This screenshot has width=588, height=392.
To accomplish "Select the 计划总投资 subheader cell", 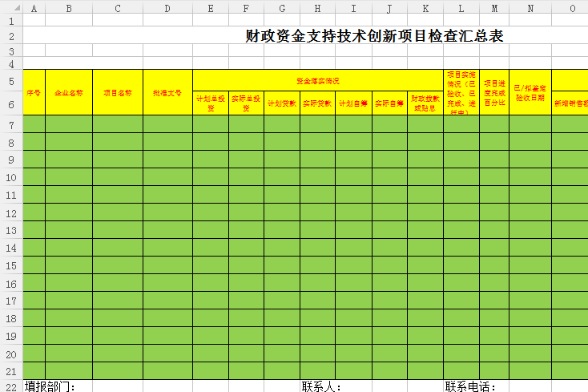I will [210, 103].
